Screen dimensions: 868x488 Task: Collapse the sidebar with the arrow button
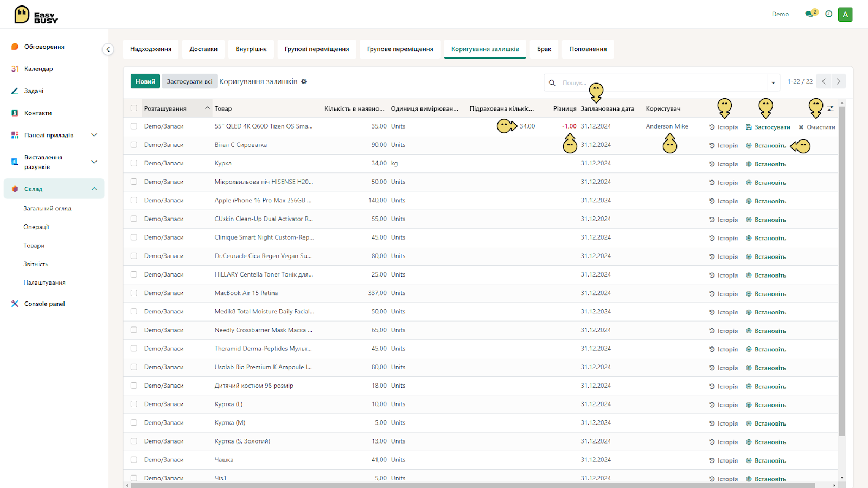click(x=108, y=49)
